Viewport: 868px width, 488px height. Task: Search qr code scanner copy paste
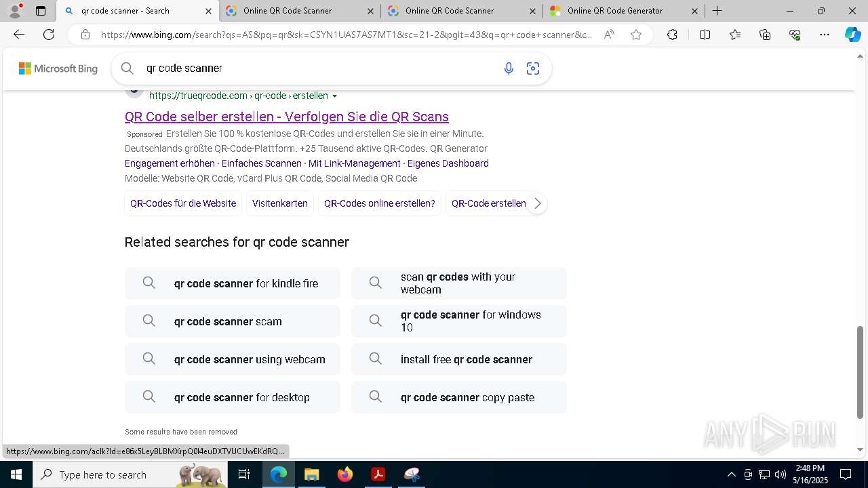click(x=459, y=397)
